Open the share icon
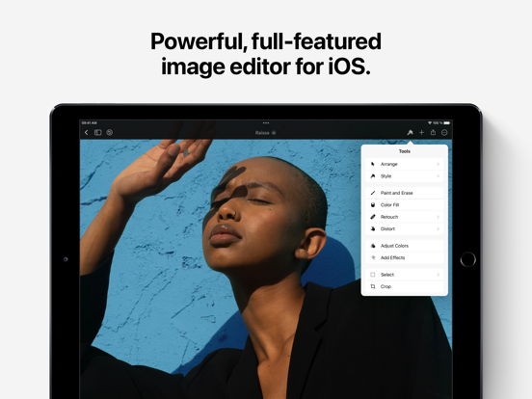The height and width of the screenshot is (399, 532). pos(433,132)
